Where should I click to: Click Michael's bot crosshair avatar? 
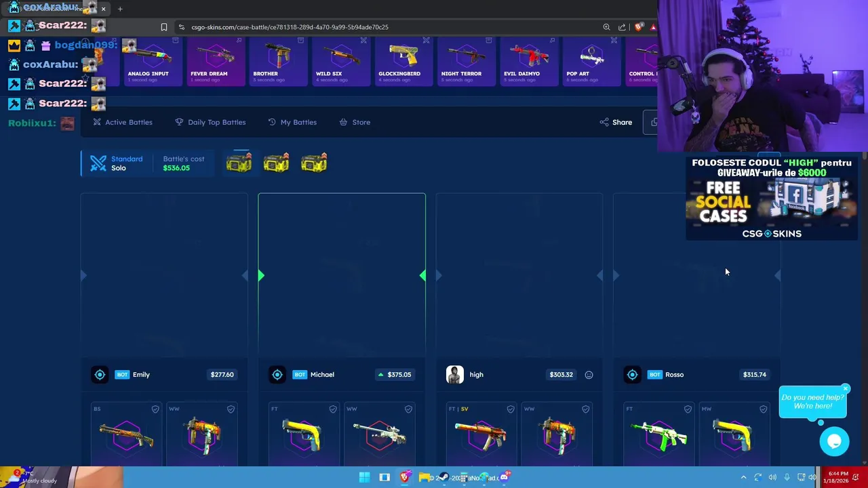click(x=277, y=374)
